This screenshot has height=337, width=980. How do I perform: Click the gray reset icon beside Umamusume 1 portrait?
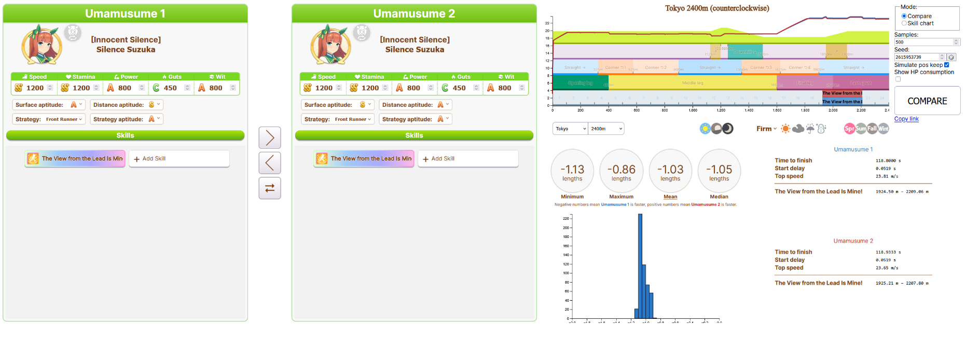point(73,33)
